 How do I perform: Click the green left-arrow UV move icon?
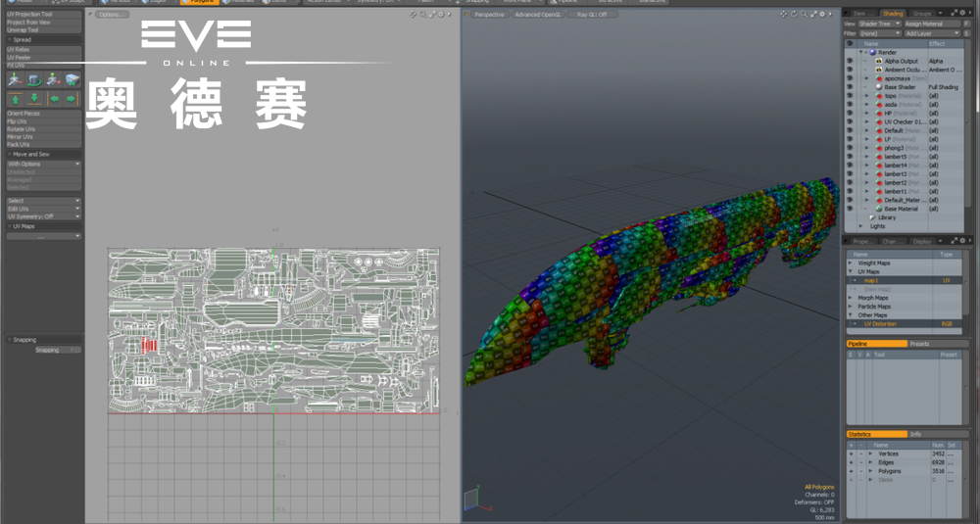[x=54, y=98]
